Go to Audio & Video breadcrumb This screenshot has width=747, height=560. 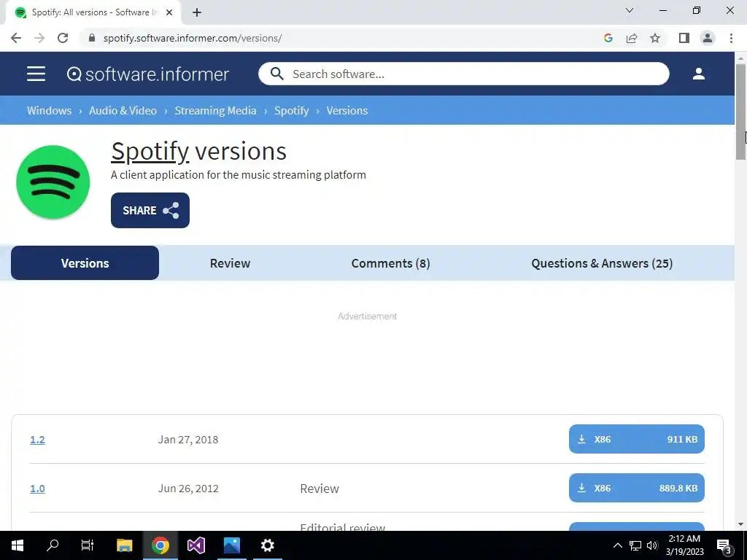coord(123,111)
